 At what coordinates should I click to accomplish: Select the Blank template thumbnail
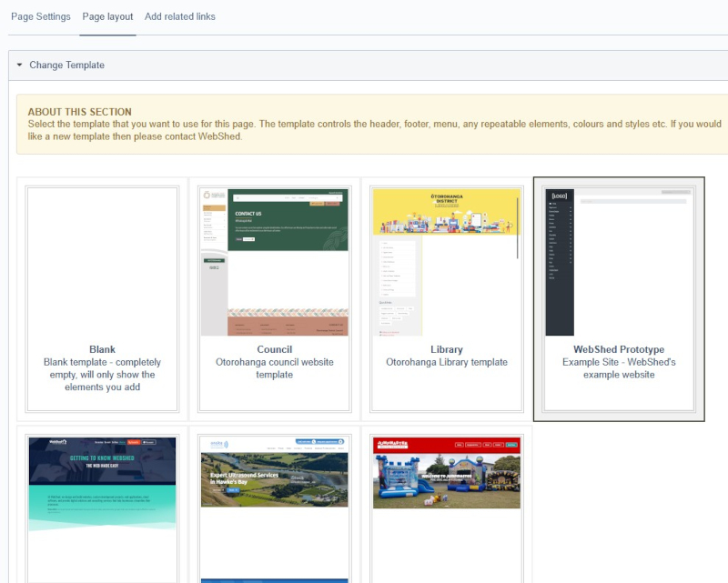point(102,257)
